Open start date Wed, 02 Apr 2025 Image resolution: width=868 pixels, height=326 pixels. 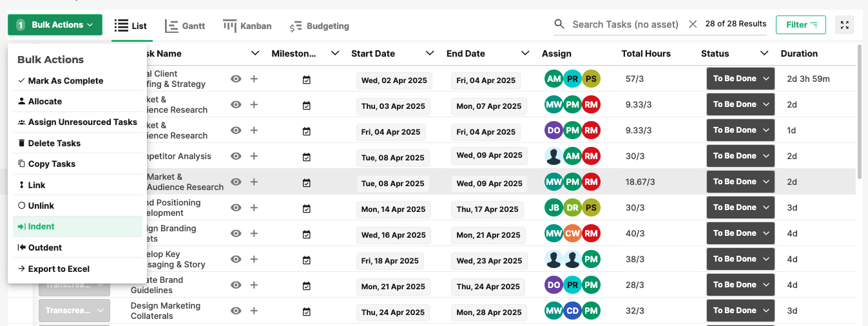[x=394, y=81]
